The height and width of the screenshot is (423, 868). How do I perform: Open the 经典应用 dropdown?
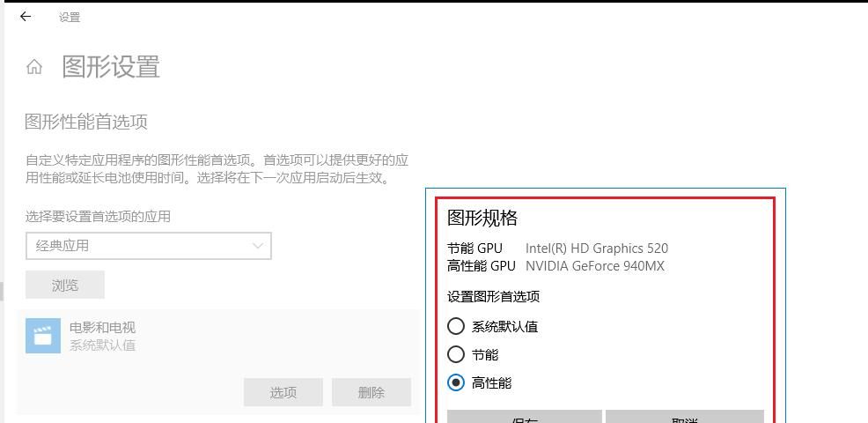tap(149, 246)
